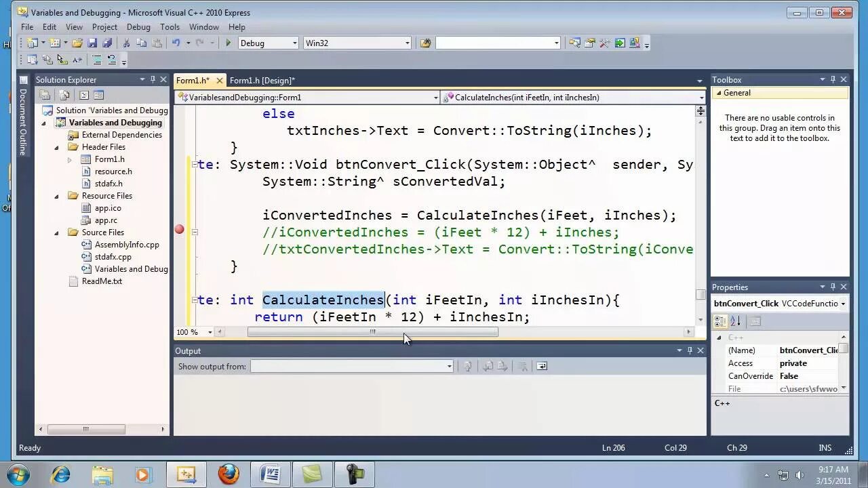The height and width of the screenshot is (488, 868).
Task: Open the btnConvert_Click object dropdown in Properties
Action: coord(843,304)
